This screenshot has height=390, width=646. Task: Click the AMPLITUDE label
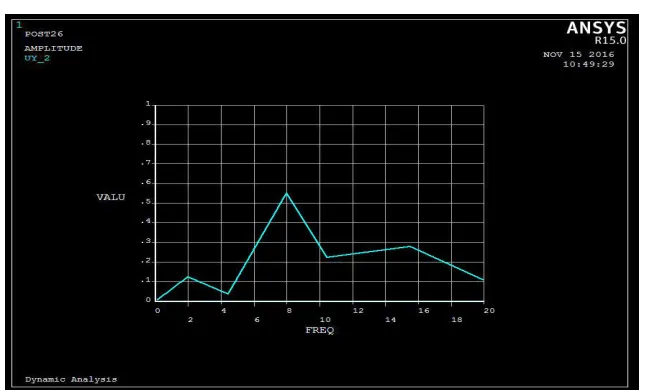[x=54, y=48]
